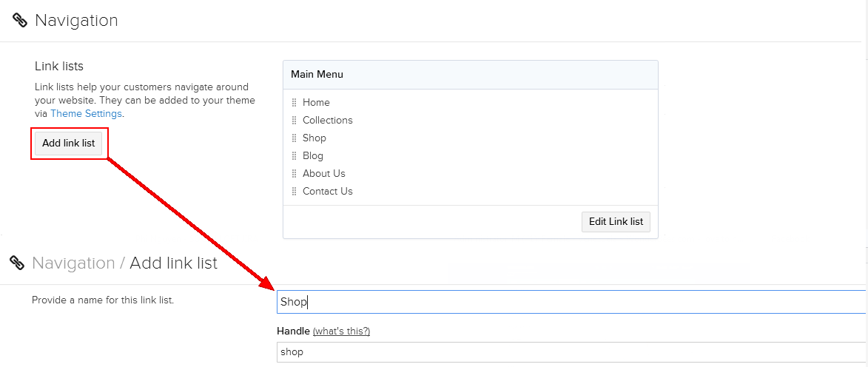Go back via Navigation breadcrumb link
The width and height of the screenshot is (868, 367).
[73, 263]
